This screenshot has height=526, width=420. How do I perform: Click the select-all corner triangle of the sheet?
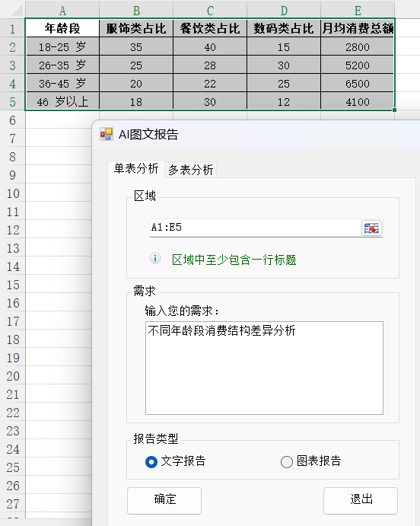(17, 11)
